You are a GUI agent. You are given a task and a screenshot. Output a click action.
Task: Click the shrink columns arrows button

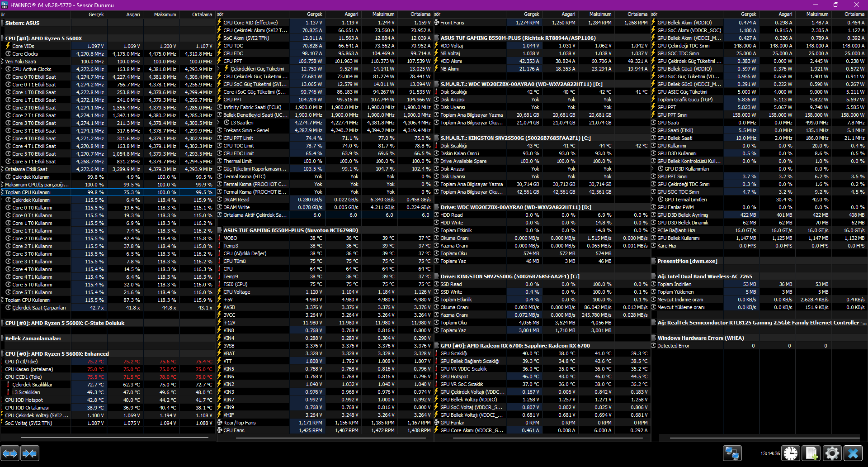[x=30, y=453]
